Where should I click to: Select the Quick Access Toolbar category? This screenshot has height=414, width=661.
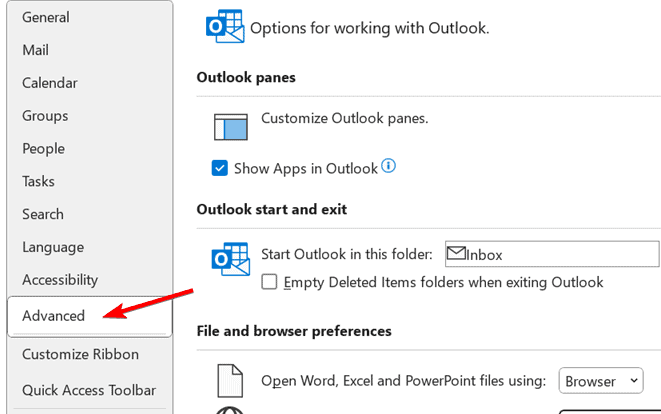pyautogui.click(x=89, y=390)
